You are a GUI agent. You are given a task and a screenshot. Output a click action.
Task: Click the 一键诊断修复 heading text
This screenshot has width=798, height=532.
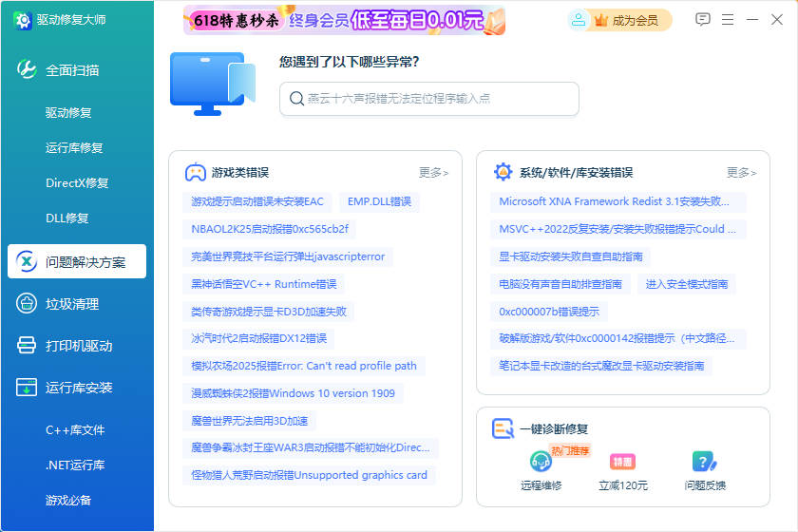(554, 429)
